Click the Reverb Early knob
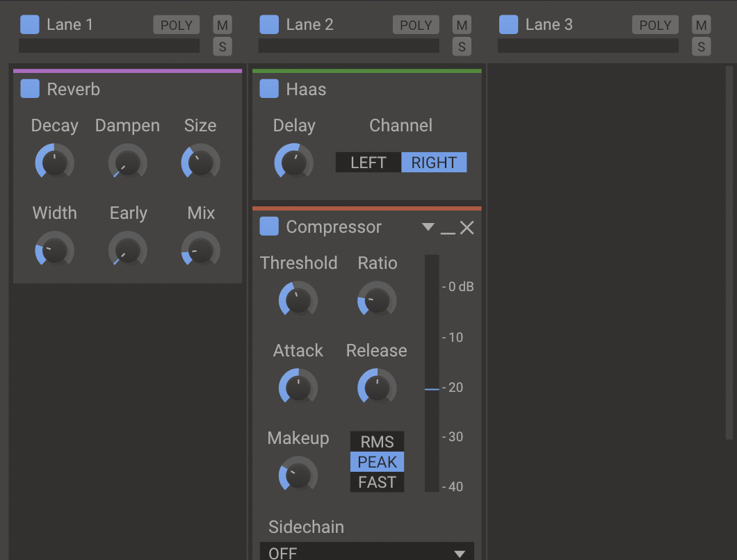Screen dimensions: 737x560 point(127,250)
